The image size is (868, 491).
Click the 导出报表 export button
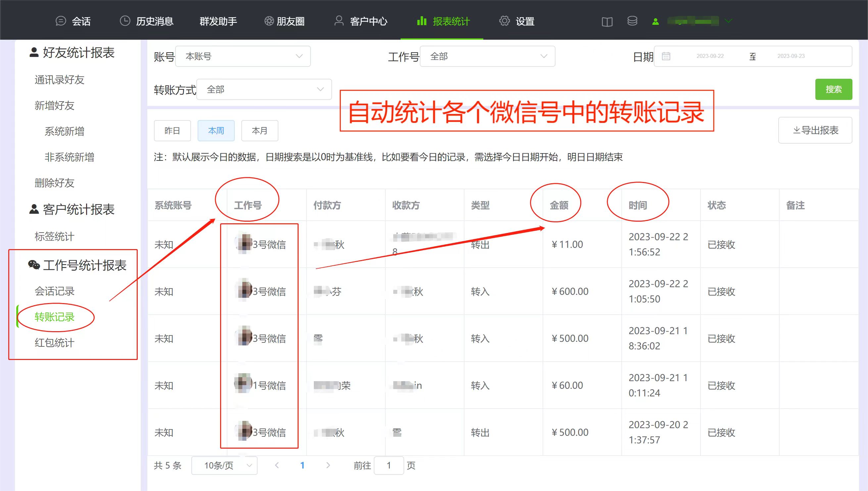click(x=815, y=130)
